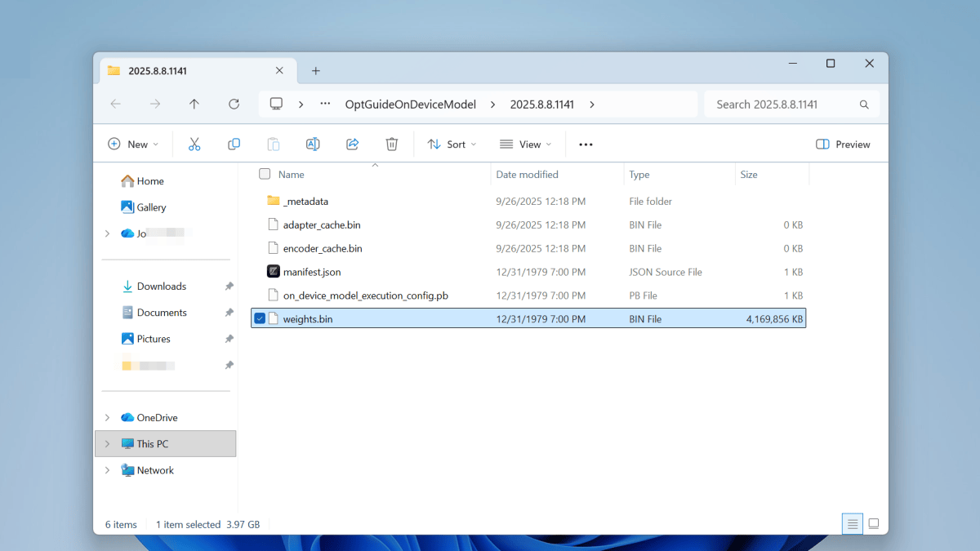Screen dimensions: 980x551
Task: Go back with the left arrow
Action: point(115,104)
